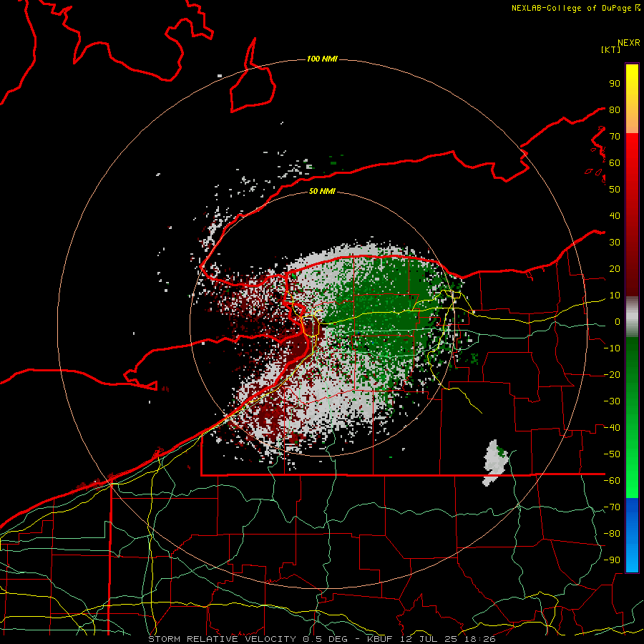Click the -20 knot scale label
Image resolution: width=644 pixels, height=644 pixels.
[x=612, y=374]
